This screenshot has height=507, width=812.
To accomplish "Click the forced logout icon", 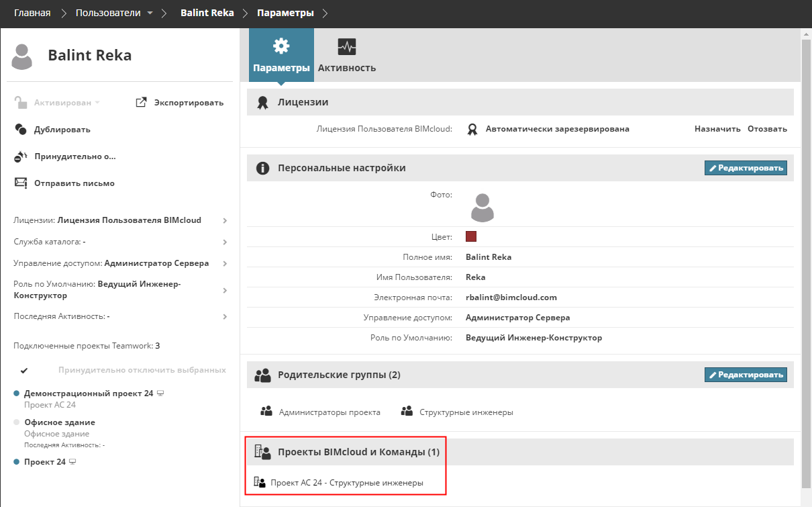I will 21,156.
